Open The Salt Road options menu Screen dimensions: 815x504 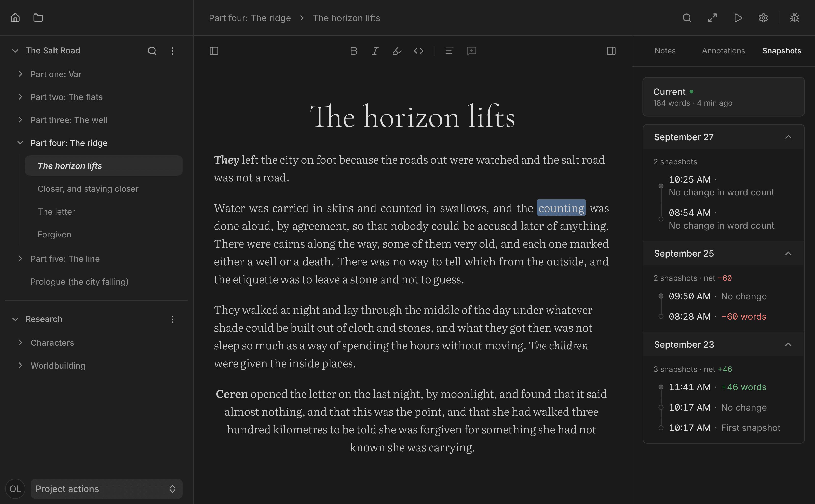pyautogui.click(x=172, y=51)
